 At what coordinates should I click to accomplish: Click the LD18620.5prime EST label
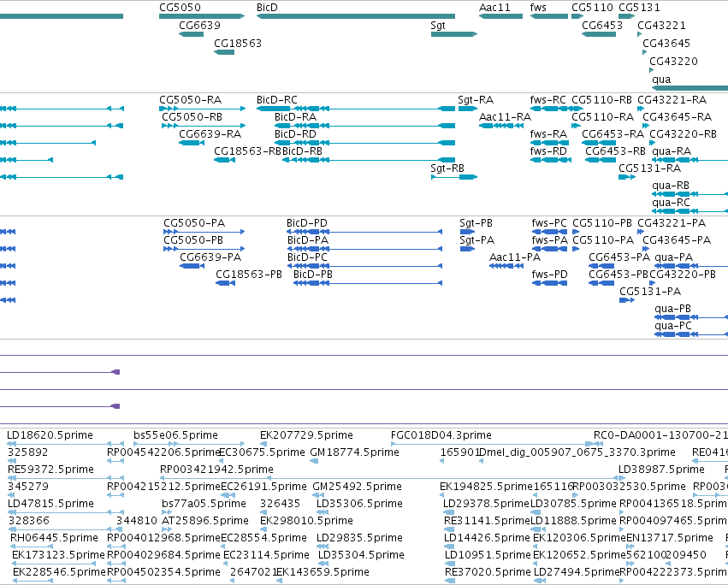pyautogui.click(x=50, y=435)
